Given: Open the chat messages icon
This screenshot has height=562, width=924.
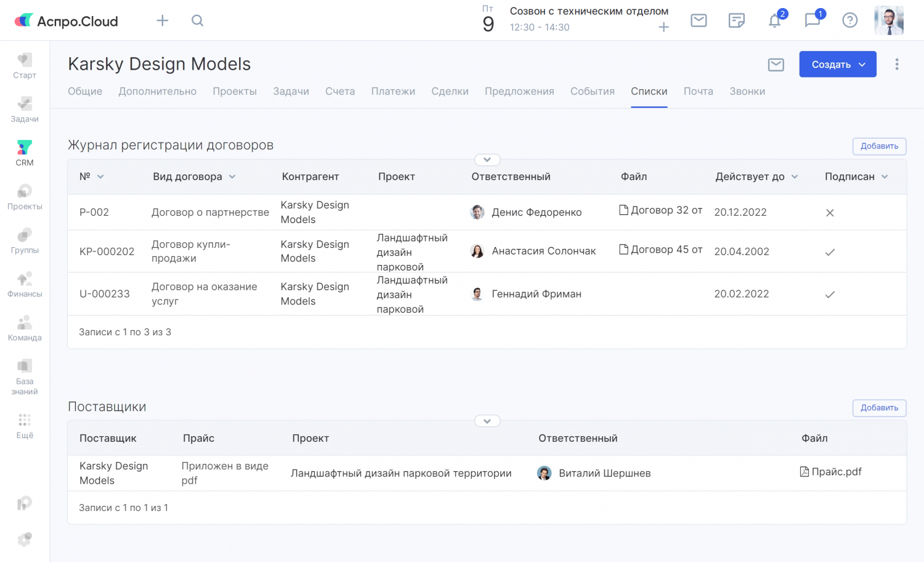Looking at the screenshot, I should [x=813, y=21].
